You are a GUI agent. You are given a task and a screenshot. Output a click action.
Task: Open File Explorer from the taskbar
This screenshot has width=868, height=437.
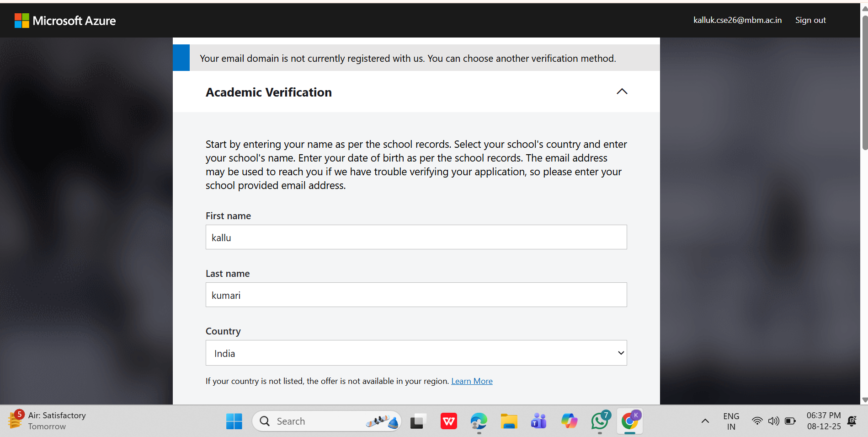509,421
